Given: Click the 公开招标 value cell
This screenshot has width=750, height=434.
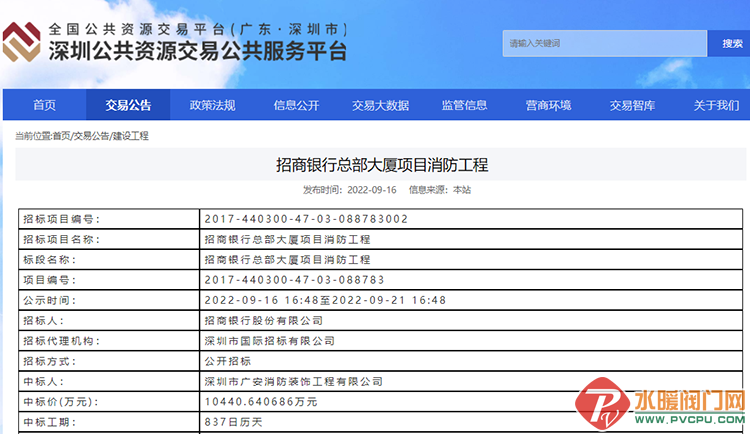Looking at the screenshot, I should tap(471, 361).
